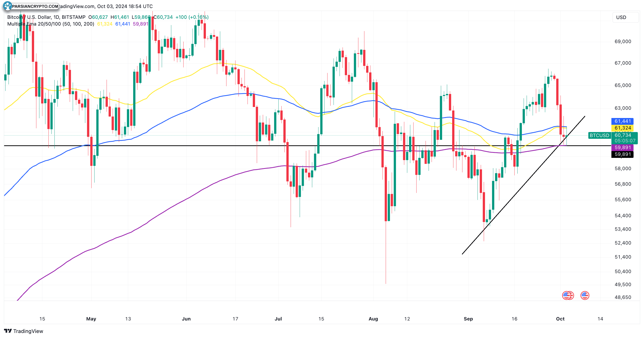
Task: Click the 48,650 price axis label
Action: click(623, 297)
